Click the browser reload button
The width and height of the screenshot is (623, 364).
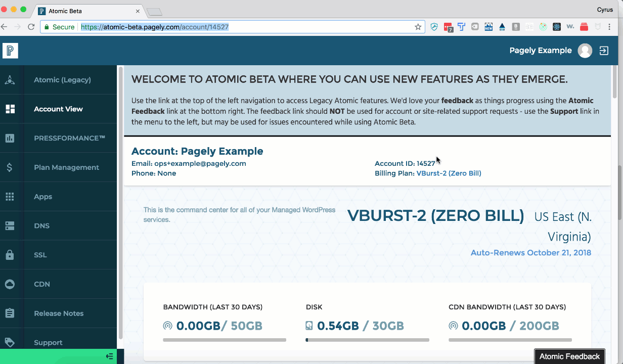point(31,27)
